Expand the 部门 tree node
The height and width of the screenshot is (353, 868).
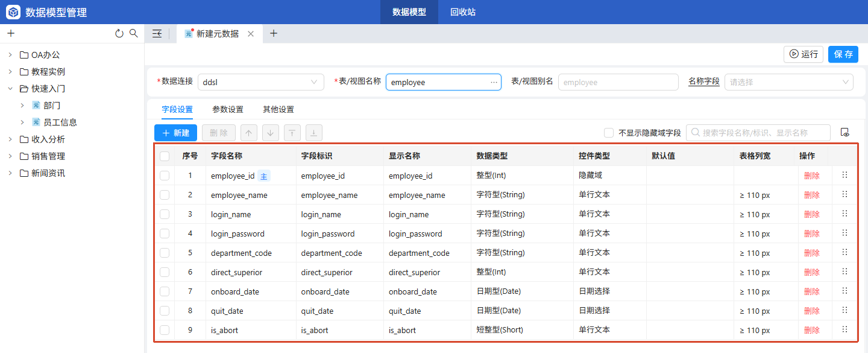tap(22, 106)
